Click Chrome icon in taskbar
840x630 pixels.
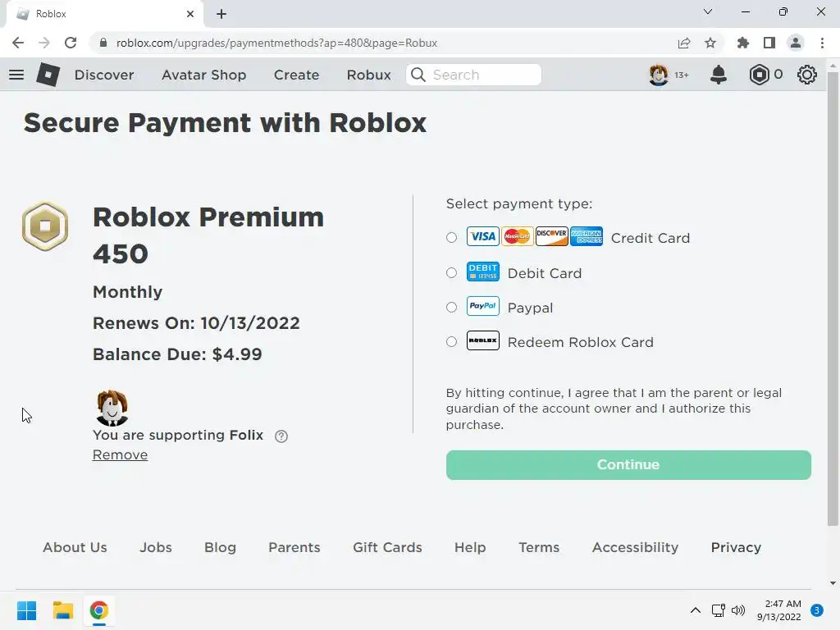pyautogui.click(x=99, y=610)
